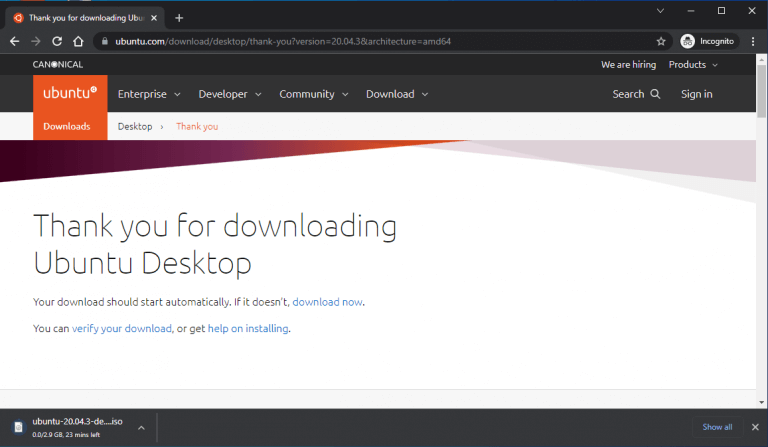Screen dimensions: 768x447
Task: Expand the download item options chevron
Action: click(x=141, y=427)
